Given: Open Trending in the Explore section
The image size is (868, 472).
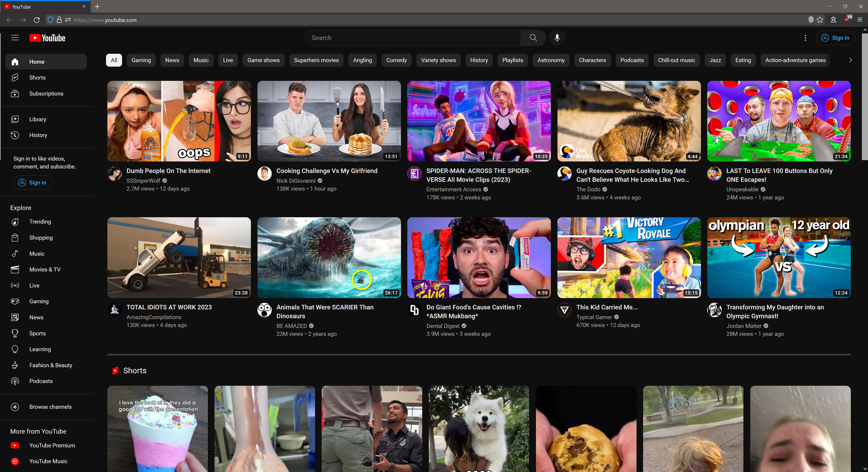Looking at the screenshot, I should pos(40,222).
